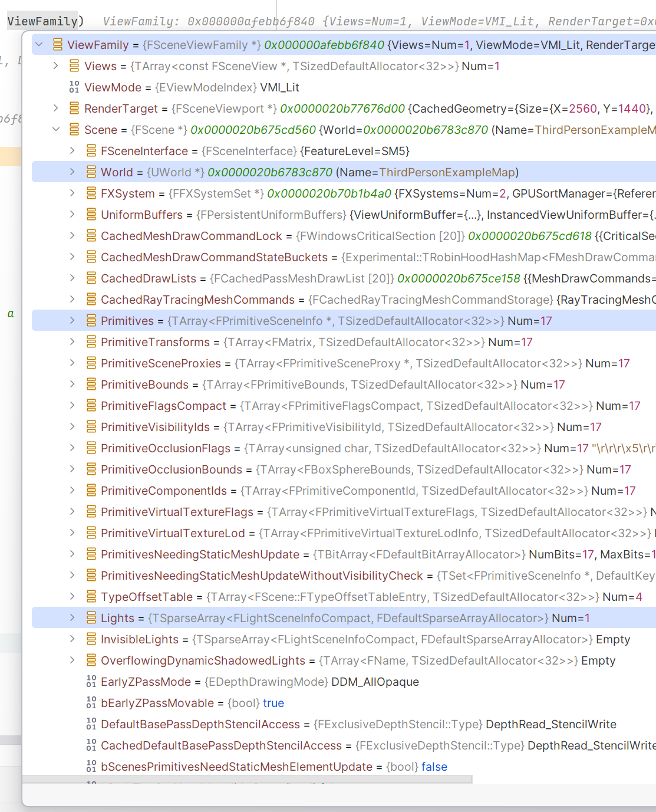The width and height of the screenshot is (656, 812).
Task: Click the CachedDrawLists field icon
Action: point(91,278)
